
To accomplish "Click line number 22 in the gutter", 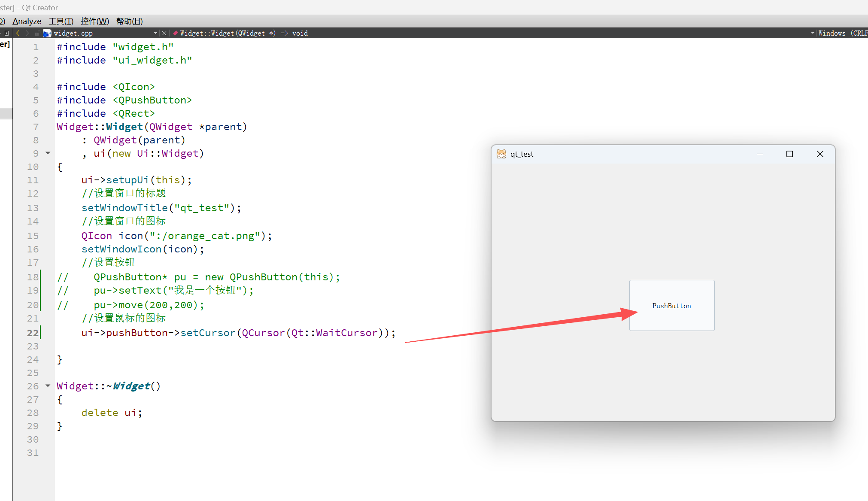I will click(x=33, y=333).
